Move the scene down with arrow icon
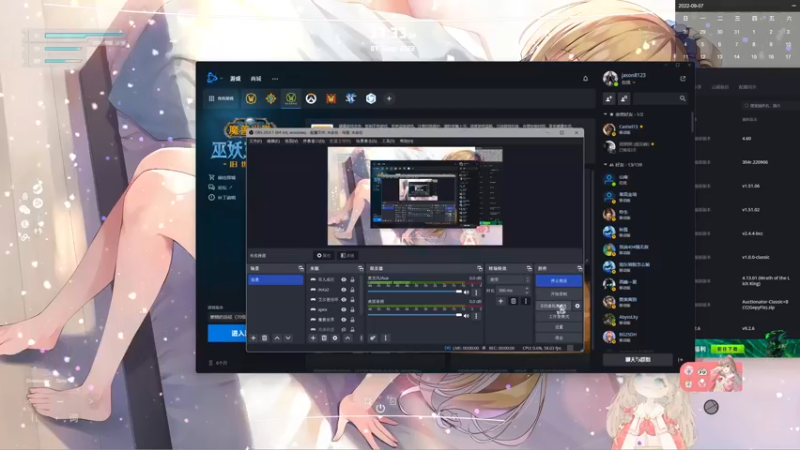Image resolution: width=800 pixels, height=450 pixels. click(288, 338)
